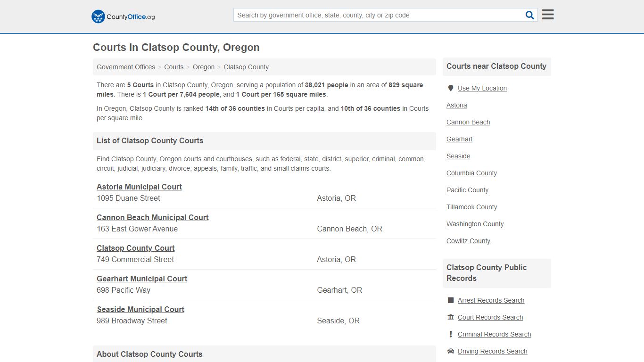Open Clatsop County Court listing
Screen dimensions: 644x362
[x=136, y=248]
